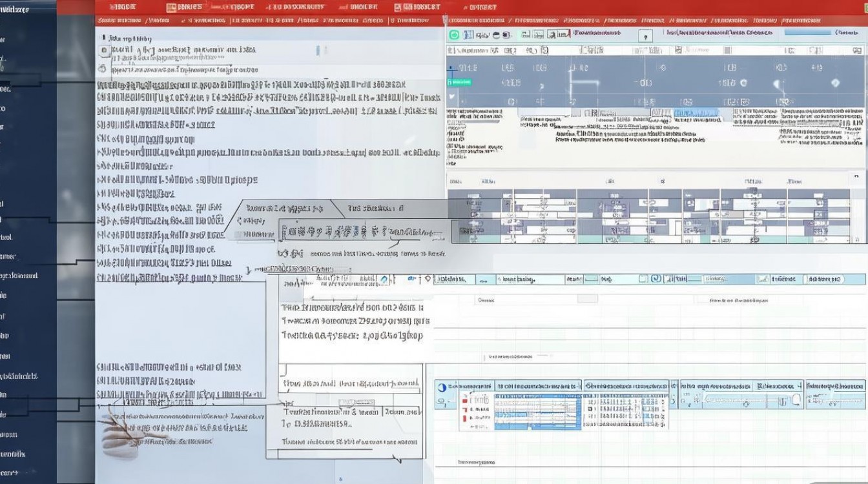Click the blue circular refresh icon in the light-blue toolbar
Image resolution: width=868 pixels, height=484 pixels.
pos(656,279)
